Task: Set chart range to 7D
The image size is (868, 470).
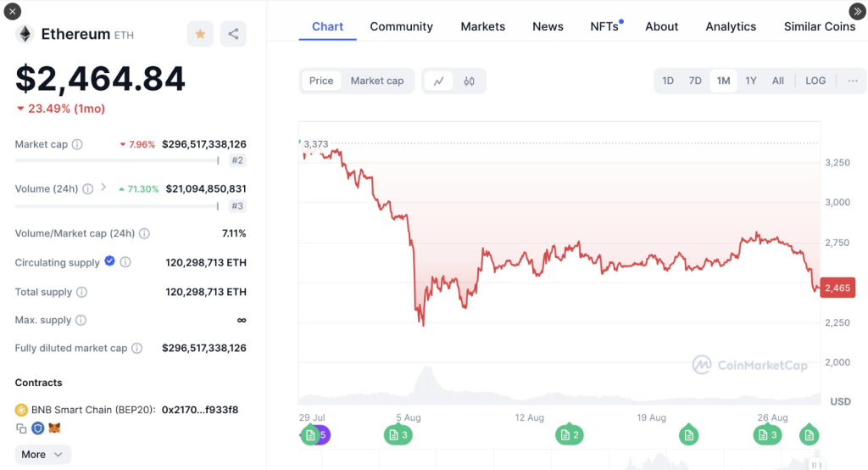Action: point(695,81)
